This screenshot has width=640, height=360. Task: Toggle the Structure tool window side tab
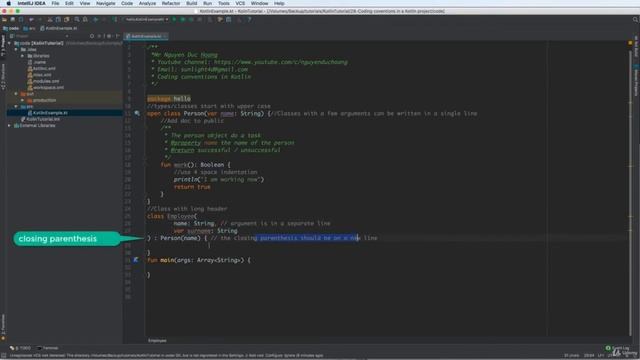[x=3, y=76]
